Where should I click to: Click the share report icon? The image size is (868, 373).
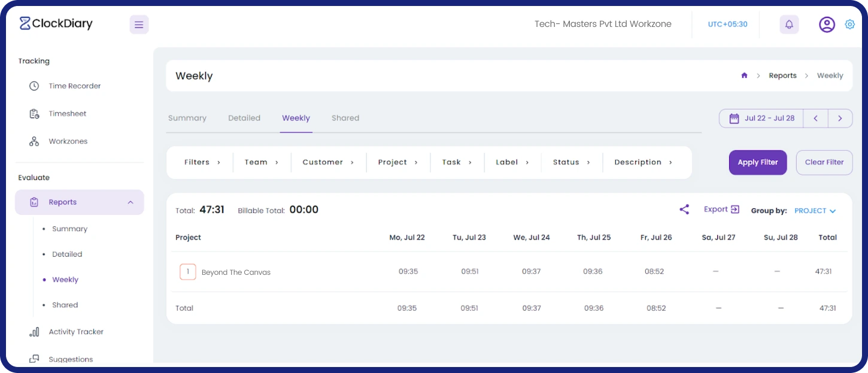pyautogui.click(x=684, y=210)
